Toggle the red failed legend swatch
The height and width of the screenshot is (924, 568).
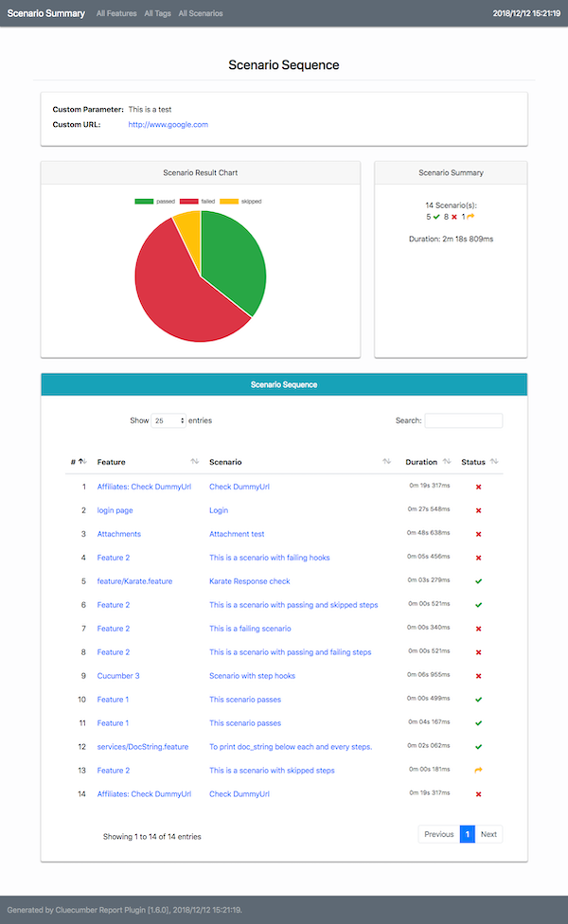tap(188, 202)
